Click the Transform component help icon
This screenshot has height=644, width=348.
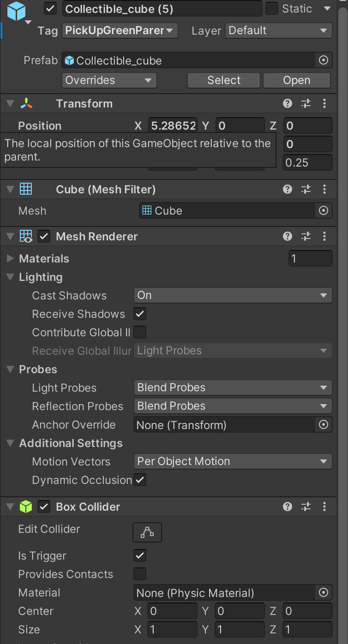click(x=288, y=103)
